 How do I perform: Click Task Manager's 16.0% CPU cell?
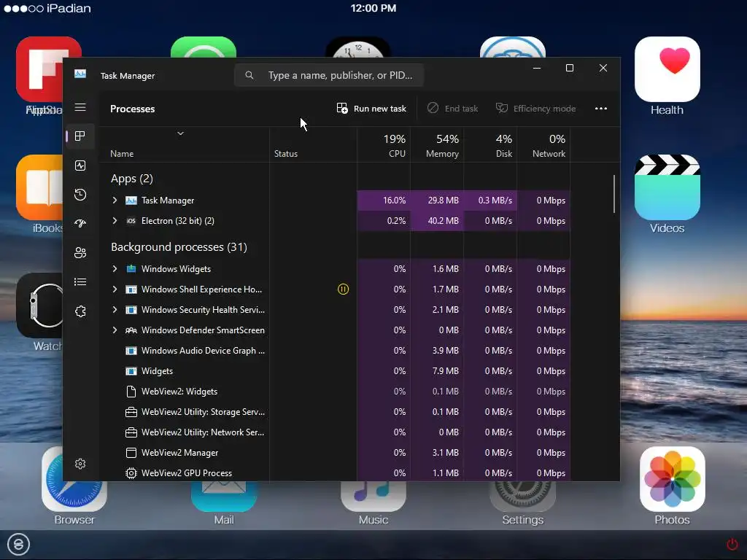coord(384,201)
